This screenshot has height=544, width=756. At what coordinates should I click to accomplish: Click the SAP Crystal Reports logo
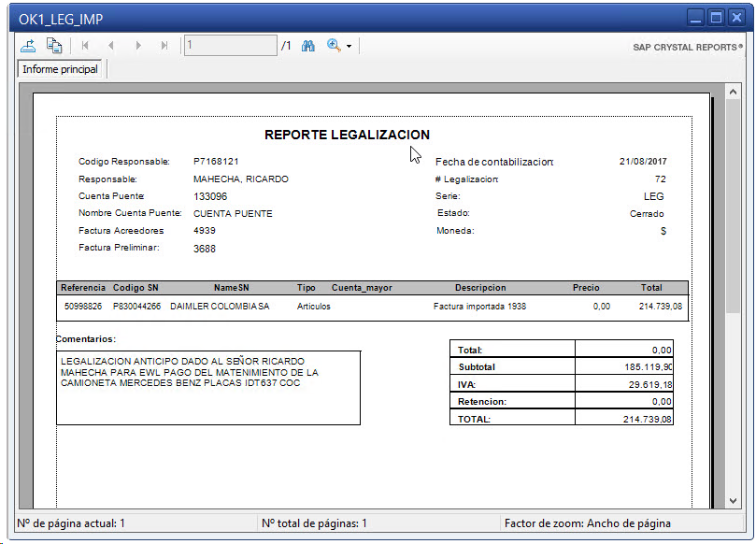(x=687, y=47)
